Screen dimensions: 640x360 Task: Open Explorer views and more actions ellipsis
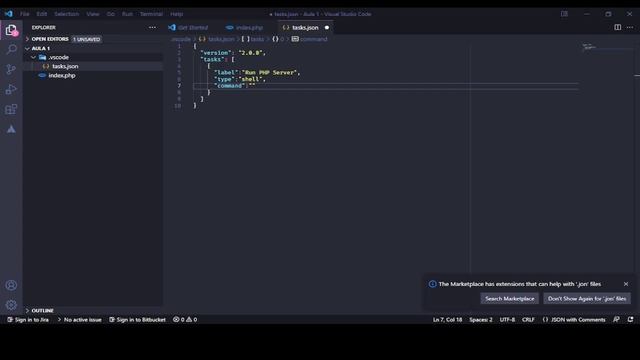pos(152,27)
